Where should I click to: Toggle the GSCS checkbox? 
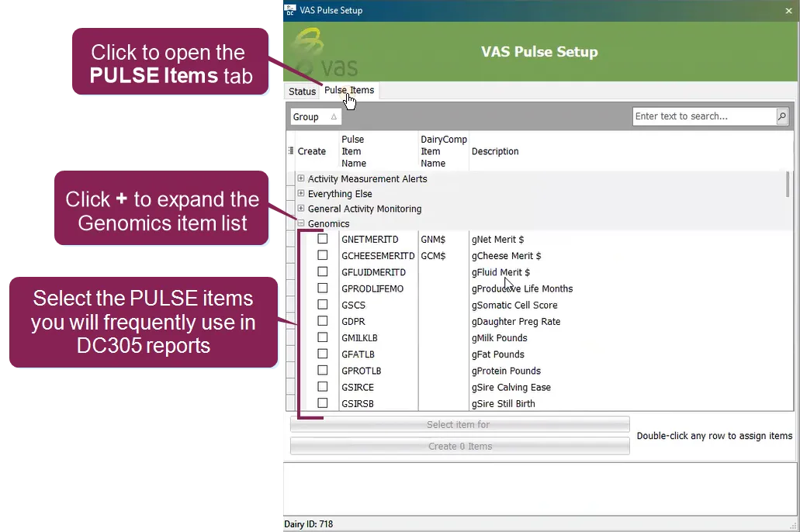pyautogui.click(x=323, y=305)
